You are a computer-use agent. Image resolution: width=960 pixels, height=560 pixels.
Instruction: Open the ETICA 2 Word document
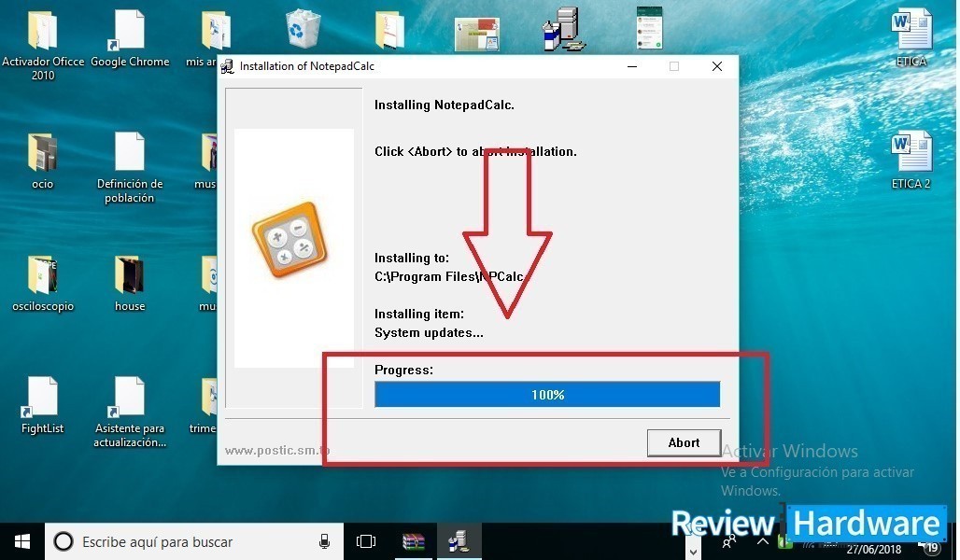pyautogui.click(x=911, y=153)
